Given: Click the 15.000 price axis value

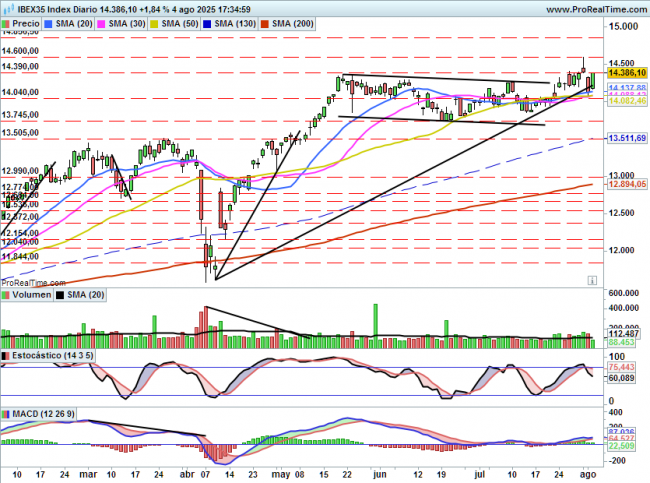Looking at the screenshot, I should (623, 27).
